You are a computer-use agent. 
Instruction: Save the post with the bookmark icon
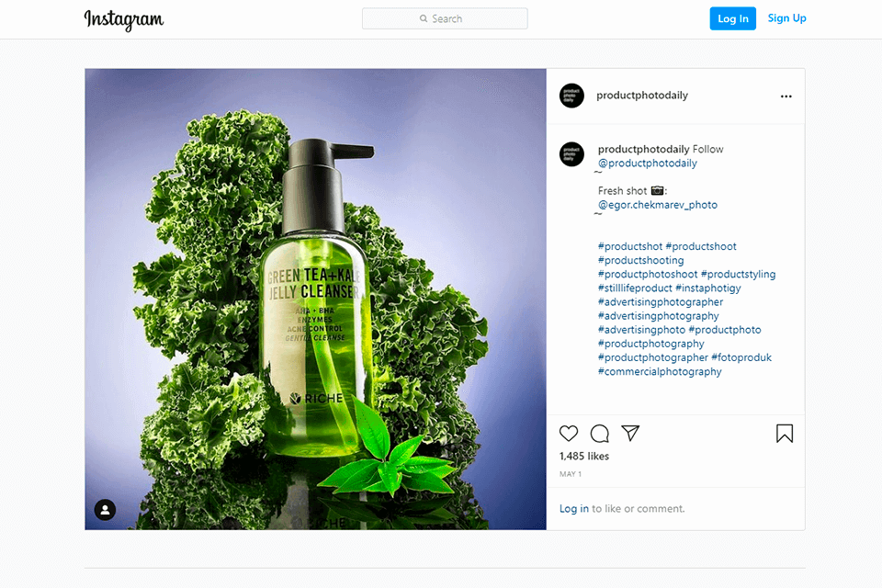click(785, 434)
